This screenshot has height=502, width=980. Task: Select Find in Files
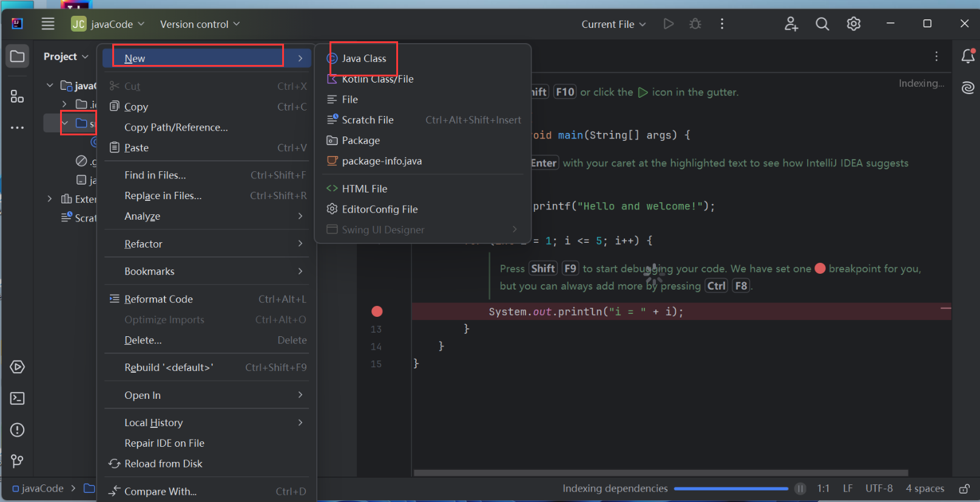pos(207,175)
